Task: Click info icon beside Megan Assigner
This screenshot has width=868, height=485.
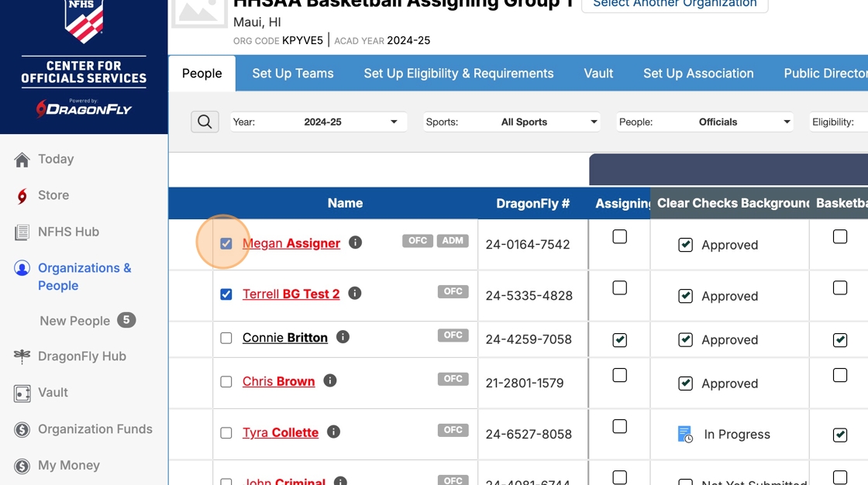Action: point(355,242)
